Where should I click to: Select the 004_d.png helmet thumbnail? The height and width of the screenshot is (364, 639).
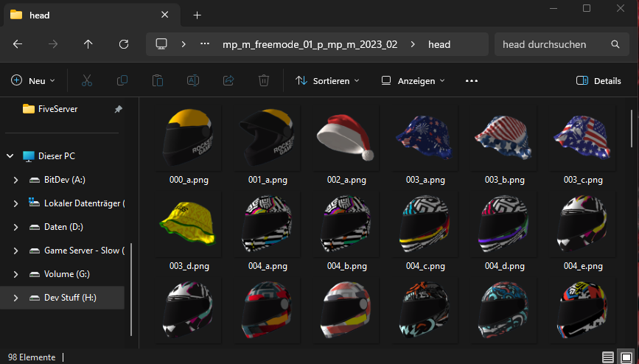click(504, 224)
